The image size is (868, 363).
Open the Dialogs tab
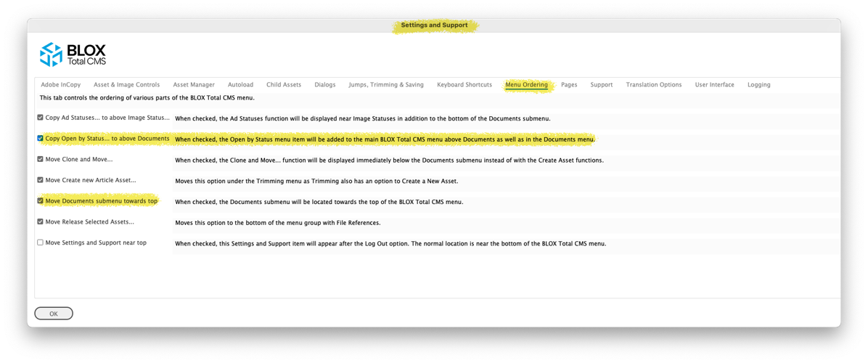point(325,85)
